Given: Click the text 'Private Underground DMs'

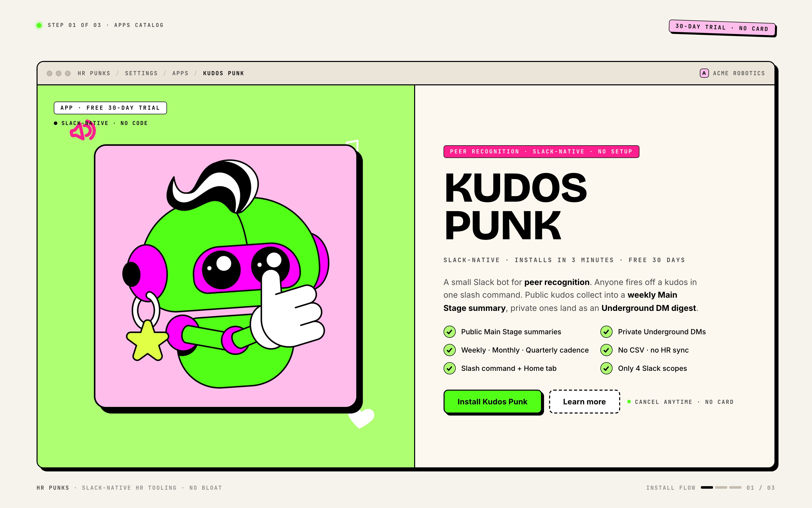Looking at the screenshot, I should (x=662, y=332).
